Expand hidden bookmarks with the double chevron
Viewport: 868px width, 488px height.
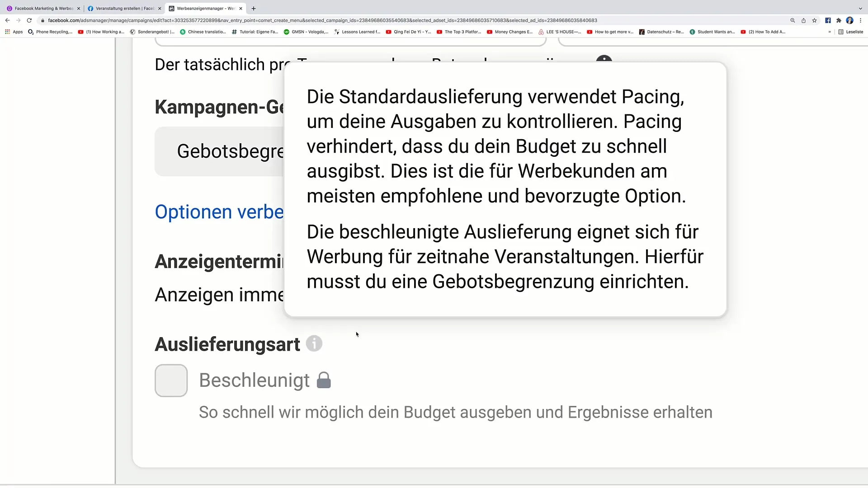(830, 32)
